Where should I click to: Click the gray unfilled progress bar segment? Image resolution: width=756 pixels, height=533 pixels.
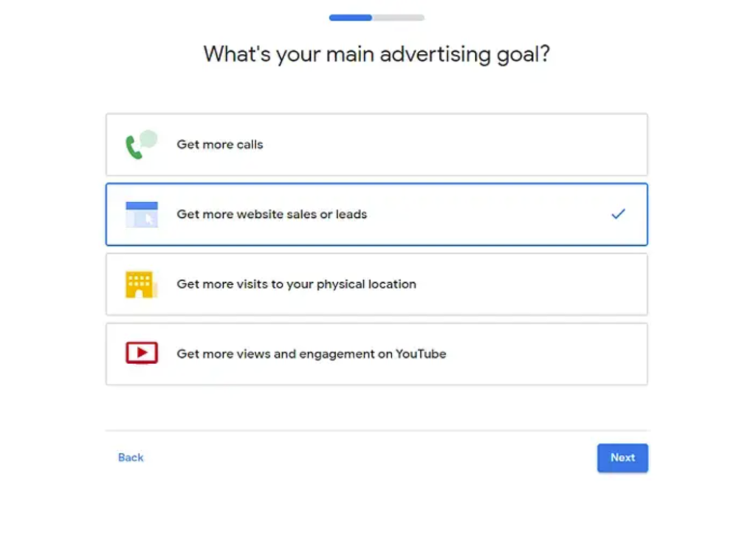click(398, 18)
